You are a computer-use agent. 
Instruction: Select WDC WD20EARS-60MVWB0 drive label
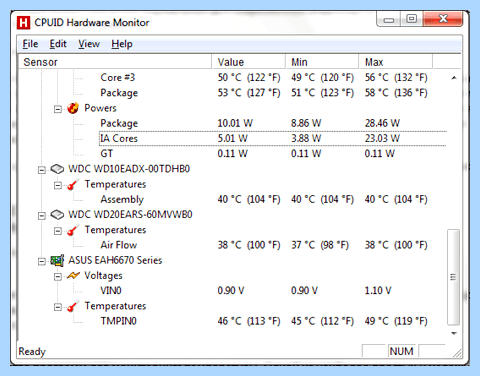point(130,215)
